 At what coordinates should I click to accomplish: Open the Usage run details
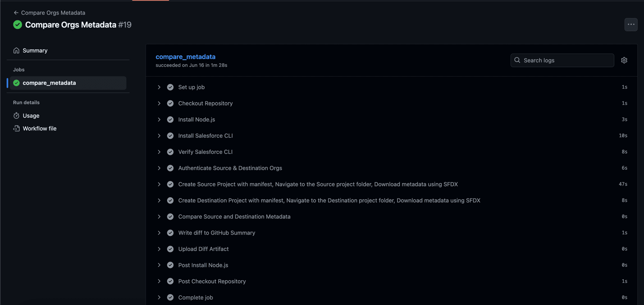[x=31, y=116]
